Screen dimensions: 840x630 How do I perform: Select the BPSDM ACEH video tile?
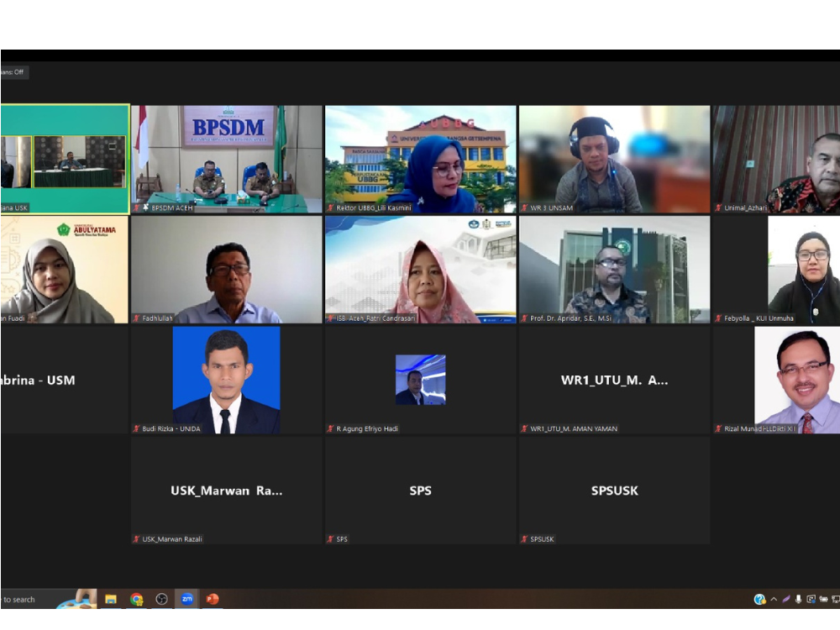click(x=227, y=160)
